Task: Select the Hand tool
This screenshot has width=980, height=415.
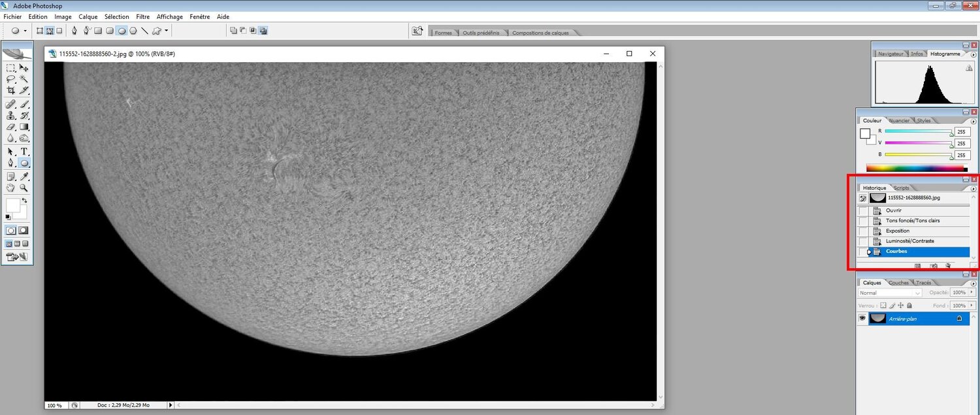Action: (x=11, y=188)
